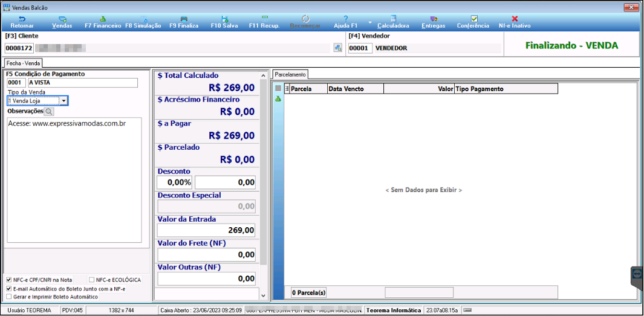
Task: Click the Valor Outras (NF) field
Action: (207, 279)
